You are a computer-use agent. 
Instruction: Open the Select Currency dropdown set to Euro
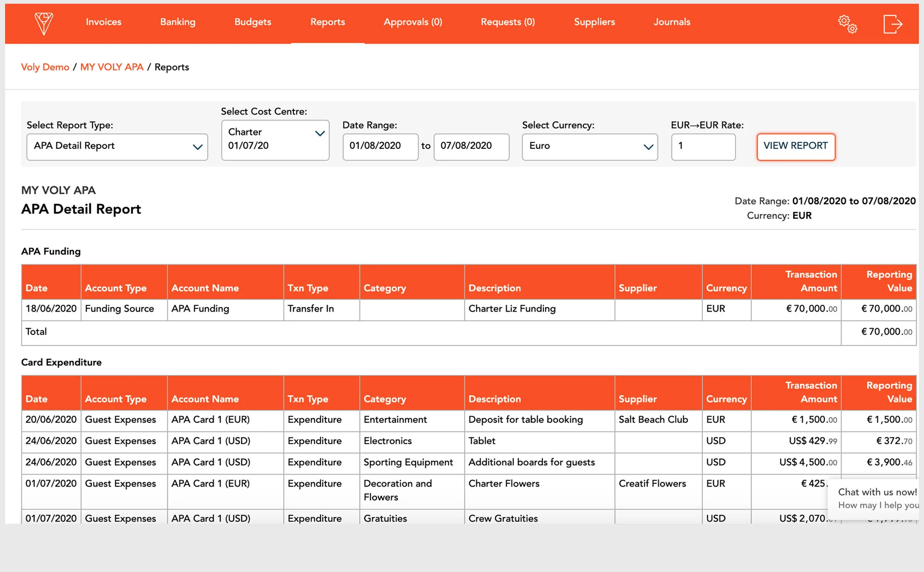coord(589,146)
